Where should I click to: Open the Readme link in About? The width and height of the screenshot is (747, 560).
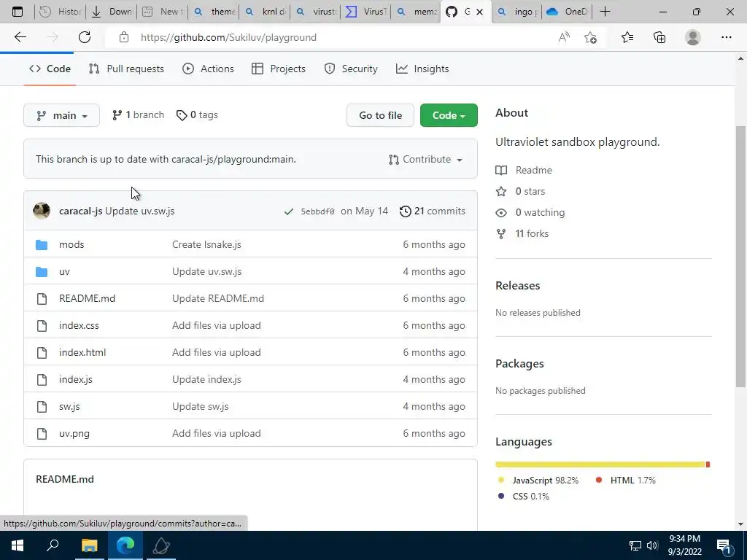(x=533, y=170)
